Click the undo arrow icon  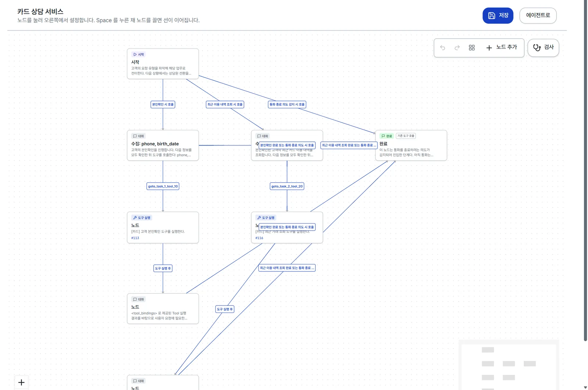tap(442, 48)
